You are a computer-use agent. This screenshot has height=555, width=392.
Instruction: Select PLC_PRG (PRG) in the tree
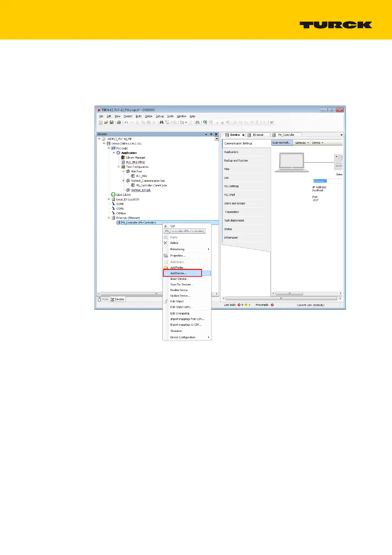coord(135,162)
